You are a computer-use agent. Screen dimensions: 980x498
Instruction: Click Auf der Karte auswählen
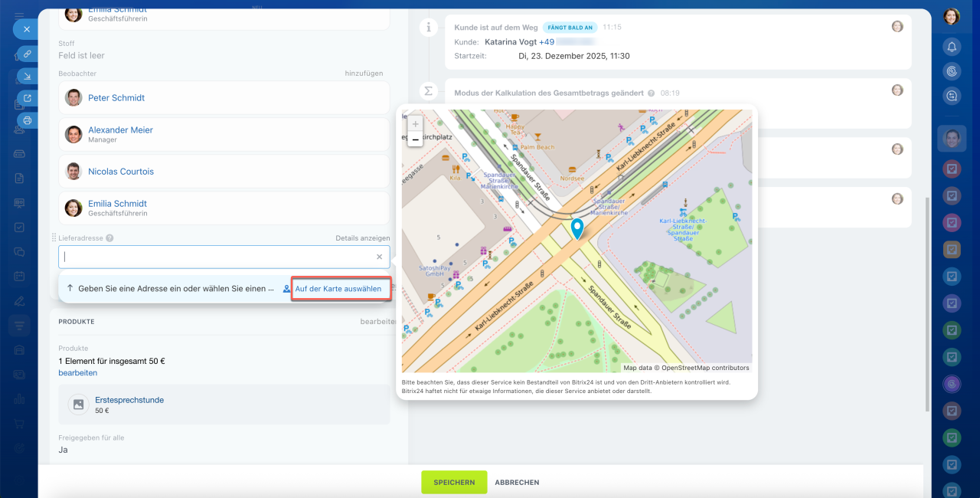coord(338,289)
